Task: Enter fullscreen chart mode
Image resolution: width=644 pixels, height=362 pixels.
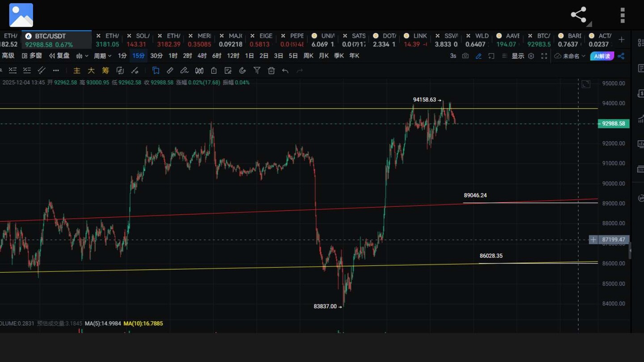Action: tap(544, 56)
